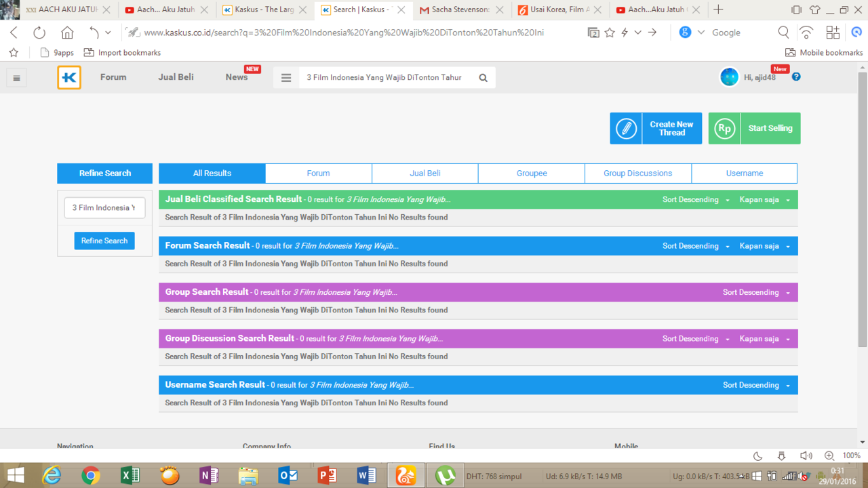This screenshot has width=868, height=488.
Task: Open Kapan saja dropdown in Group Discussion results
Action: tap(765, 339)
